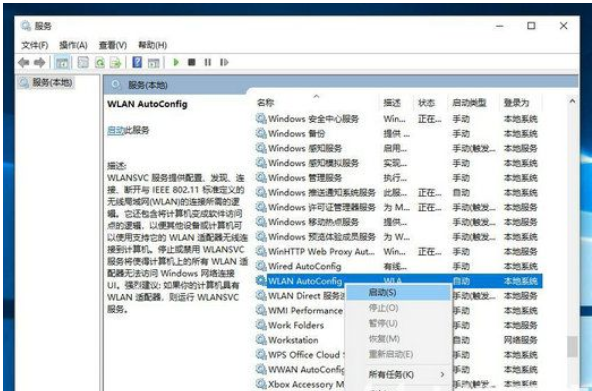
Task: Select the Windows 感知服务 row
Action: [x=399, y=148]
